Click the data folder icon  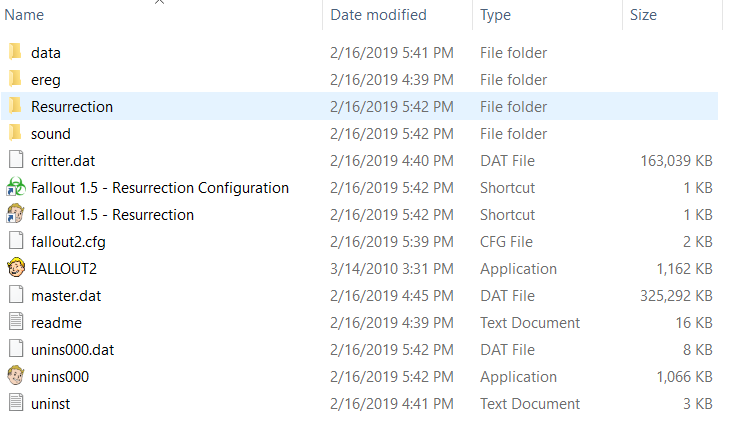point(15,52)
